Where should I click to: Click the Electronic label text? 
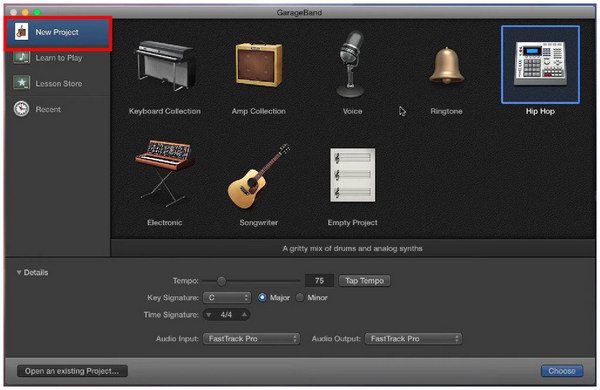[x=165, y=223]
